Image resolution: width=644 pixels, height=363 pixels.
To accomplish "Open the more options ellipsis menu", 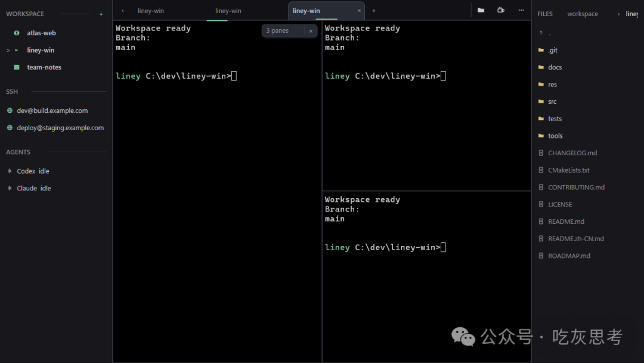I will (521, 10).
